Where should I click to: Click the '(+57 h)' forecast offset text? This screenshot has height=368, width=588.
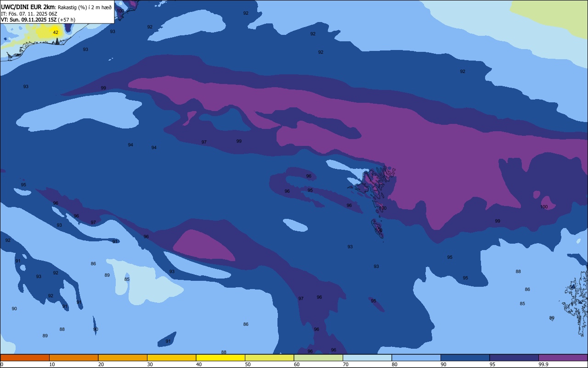click(x=67, y=20)
